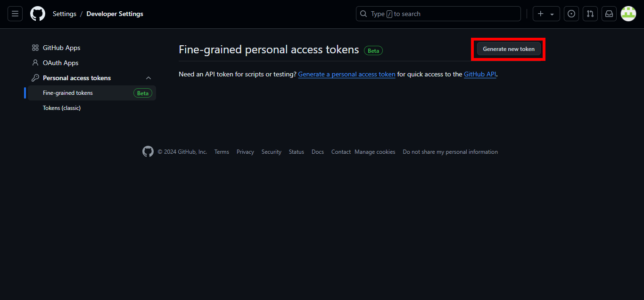Open the Pull requests icon
644x300 pixels.
click(590, 14)
